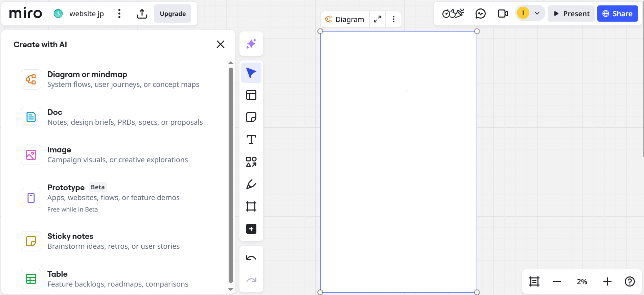This screenshot has width=644, height=295.
Task: Click the green Table icon
Action: point(31,279)
